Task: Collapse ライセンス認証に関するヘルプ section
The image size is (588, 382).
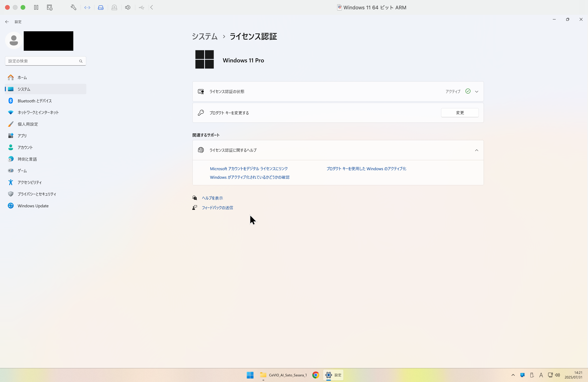Action: tap(476, 150)
